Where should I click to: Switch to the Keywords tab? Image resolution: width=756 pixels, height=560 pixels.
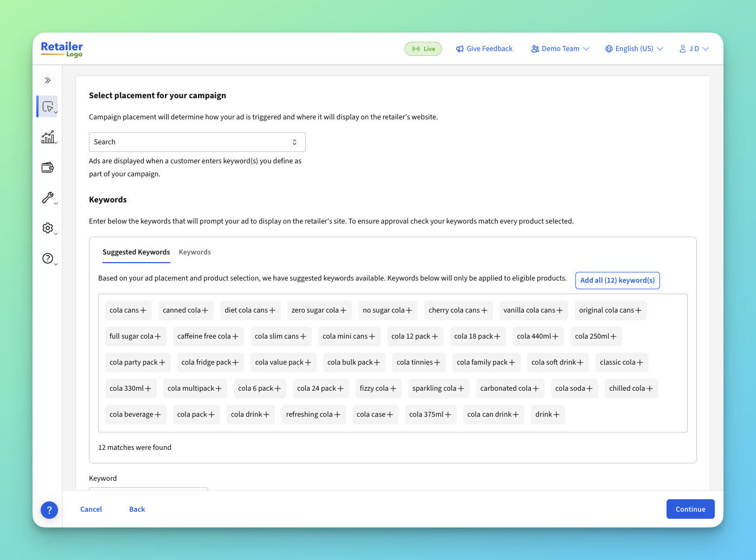tap(195, 252)
